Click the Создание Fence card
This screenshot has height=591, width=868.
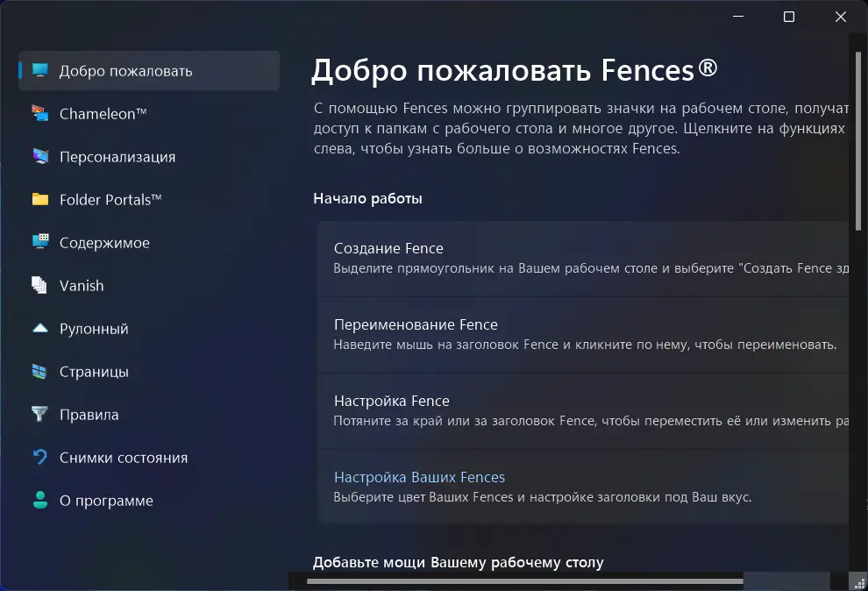[x=583, y=258]
